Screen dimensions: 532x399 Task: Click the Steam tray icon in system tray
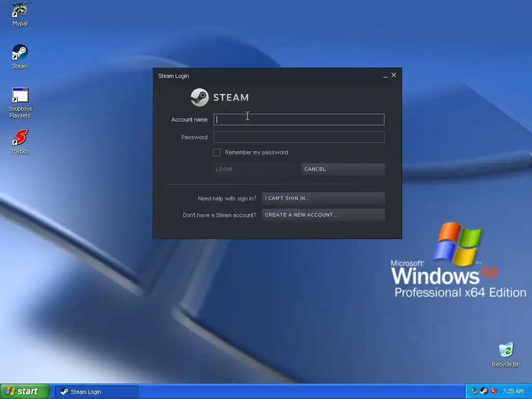click(484, 391)
